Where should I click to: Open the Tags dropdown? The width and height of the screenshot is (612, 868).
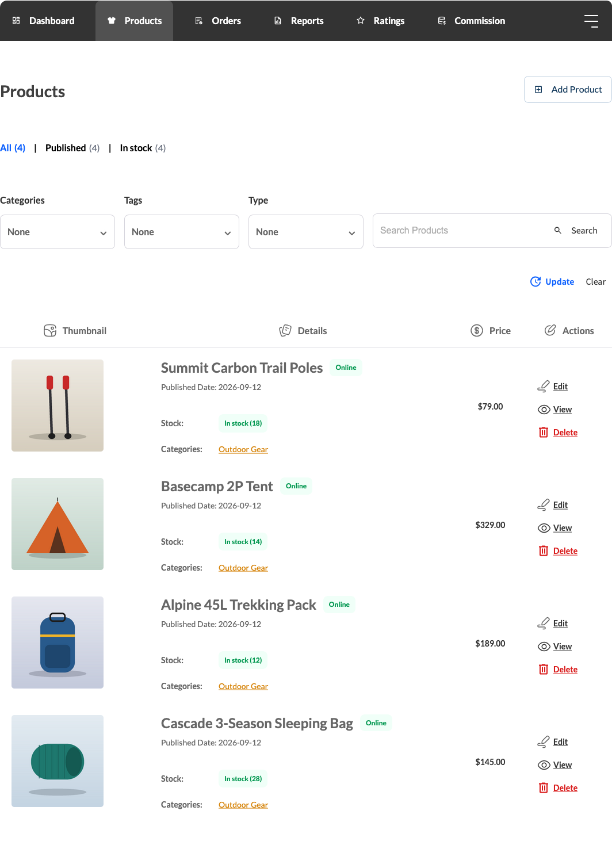[182, 232]
